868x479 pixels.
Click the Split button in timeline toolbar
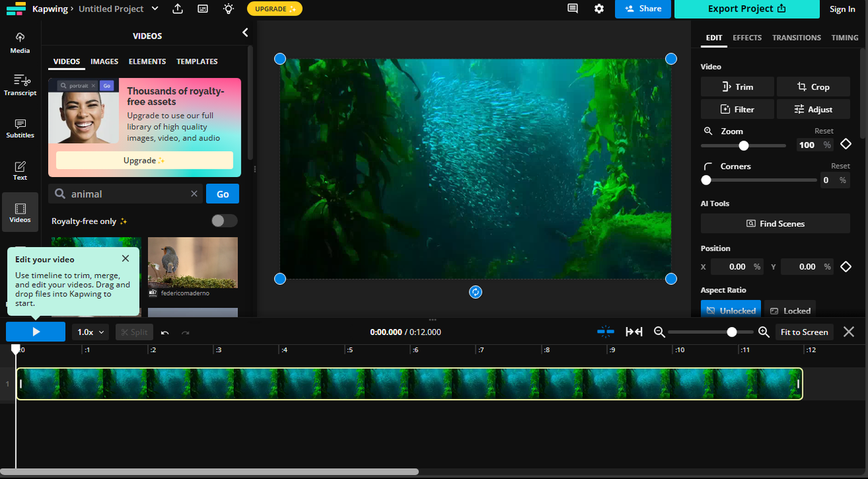tap(134, 332)
